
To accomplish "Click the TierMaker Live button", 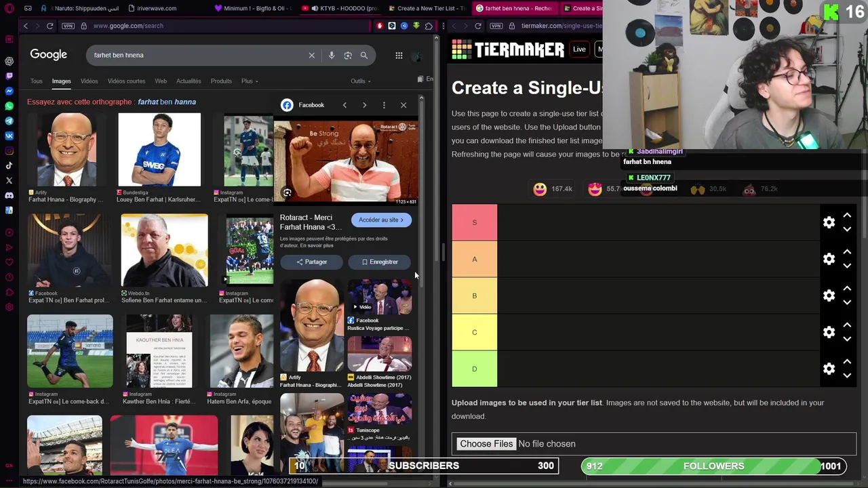I will (579, 49).
